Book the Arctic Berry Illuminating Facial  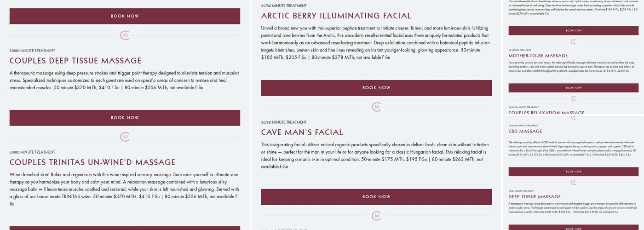point(376,88)
